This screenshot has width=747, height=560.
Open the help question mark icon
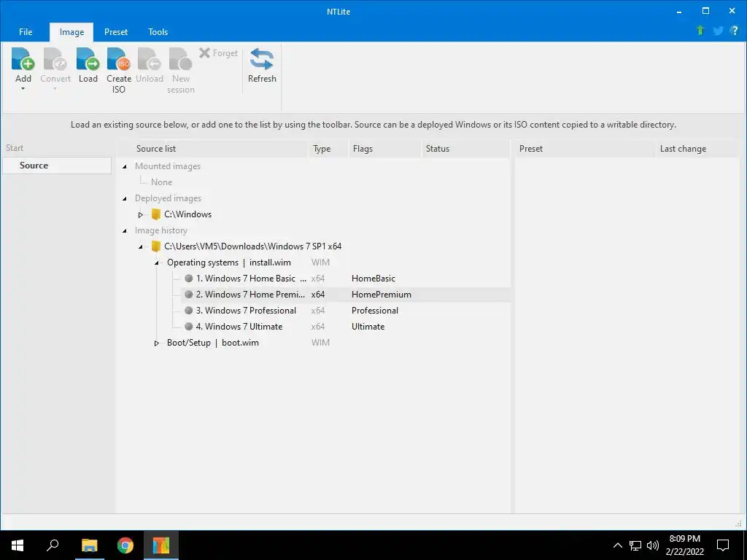pos(735,31)
